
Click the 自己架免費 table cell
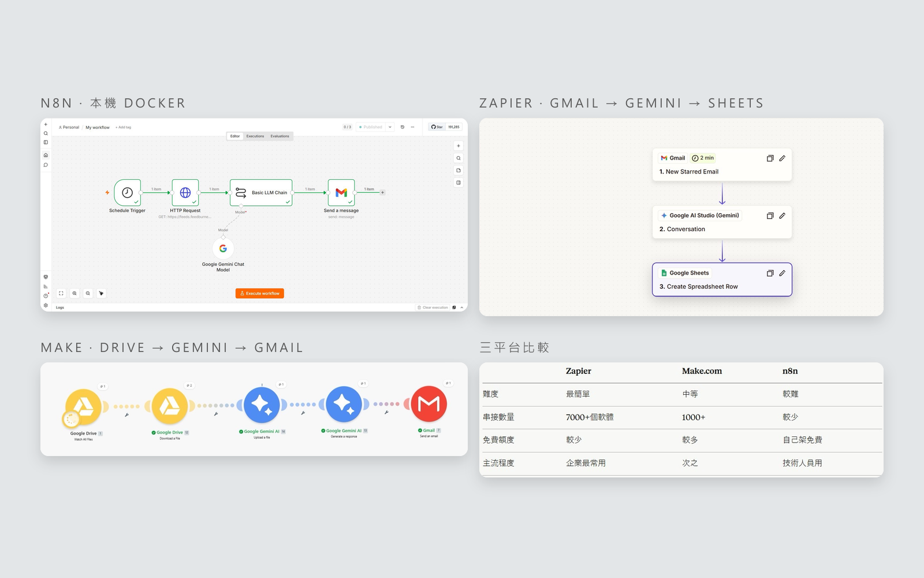coord(802,440)
